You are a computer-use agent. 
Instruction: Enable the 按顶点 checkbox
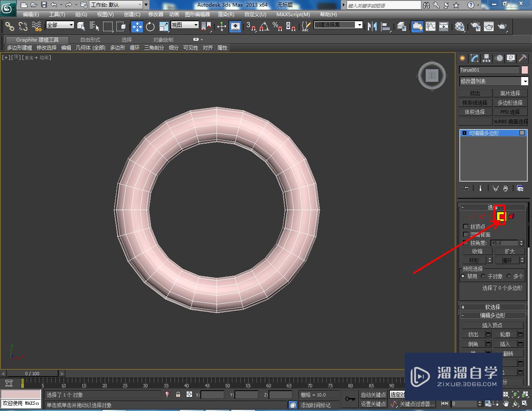coord(465,226)
